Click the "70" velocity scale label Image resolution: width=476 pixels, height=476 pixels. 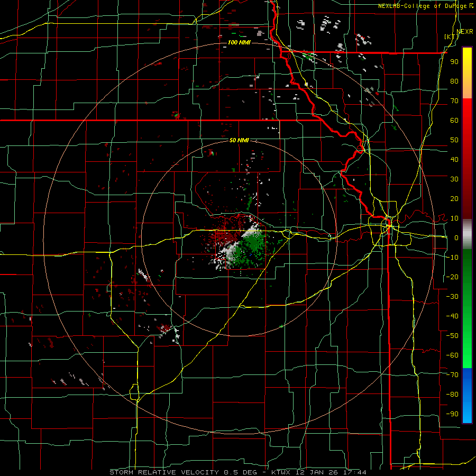454,101
